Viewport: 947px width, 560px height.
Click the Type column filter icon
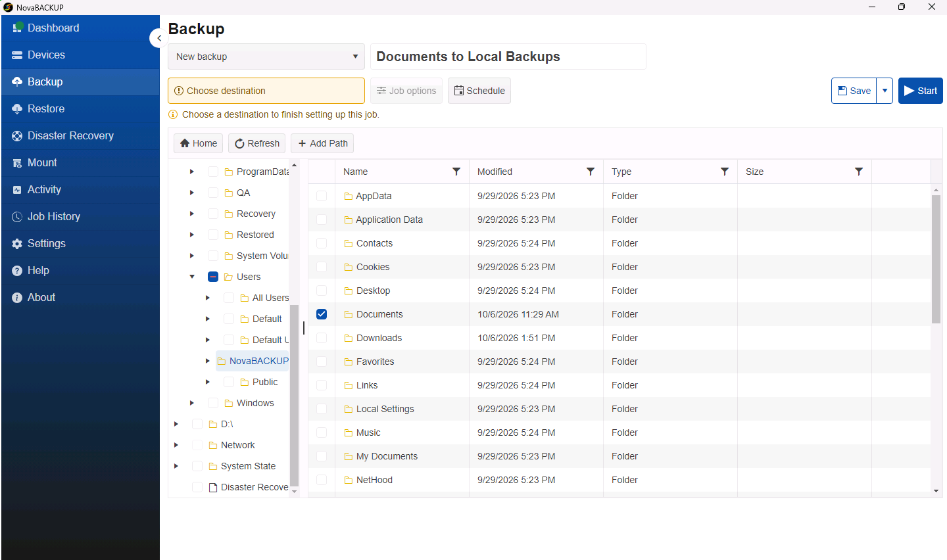[725, 172]
